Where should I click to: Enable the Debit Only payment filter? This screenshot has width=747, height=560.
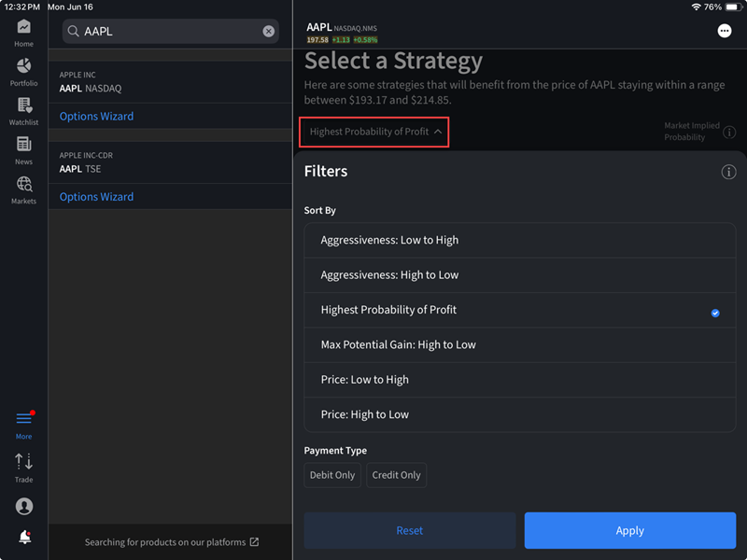(x=331, y=475)
